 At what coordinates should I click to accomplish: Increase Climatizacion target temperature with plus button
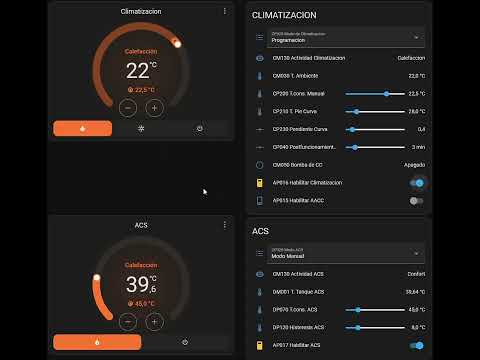[154, 108]
